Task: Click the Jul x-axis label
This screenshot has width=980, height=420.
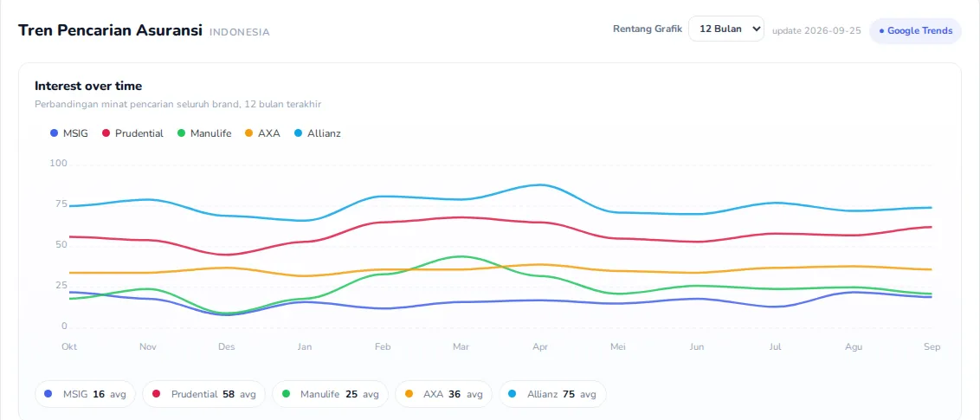Action: 775,347
